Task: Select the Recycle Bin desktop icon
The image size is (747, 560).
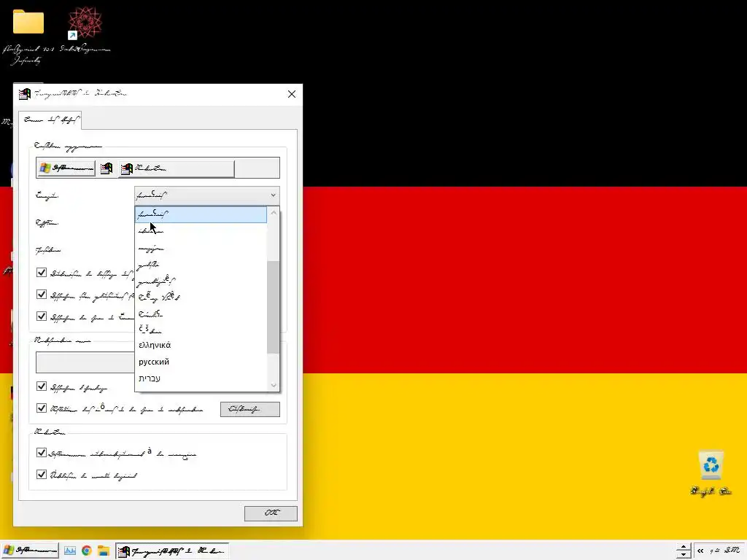Action: (711, 464)
